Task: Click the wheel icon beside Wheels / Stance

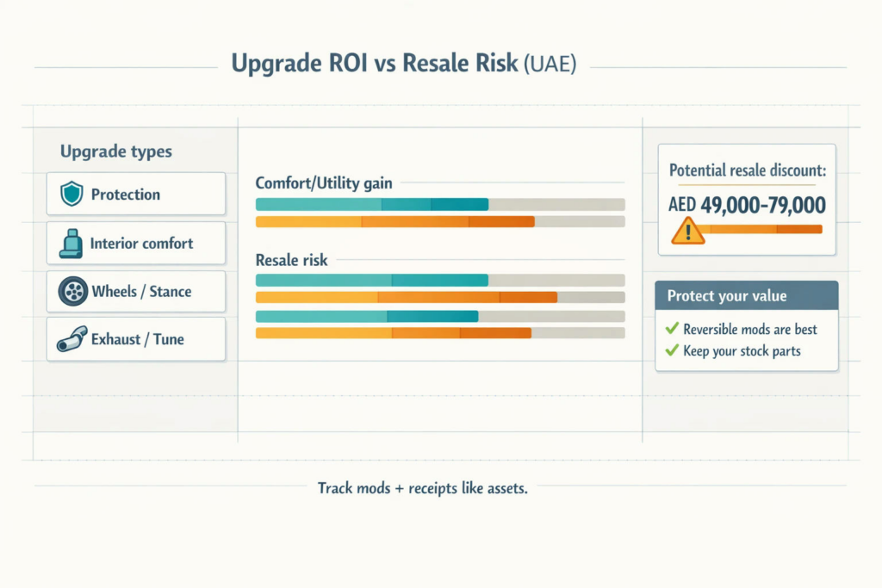Action: (73, 291)
